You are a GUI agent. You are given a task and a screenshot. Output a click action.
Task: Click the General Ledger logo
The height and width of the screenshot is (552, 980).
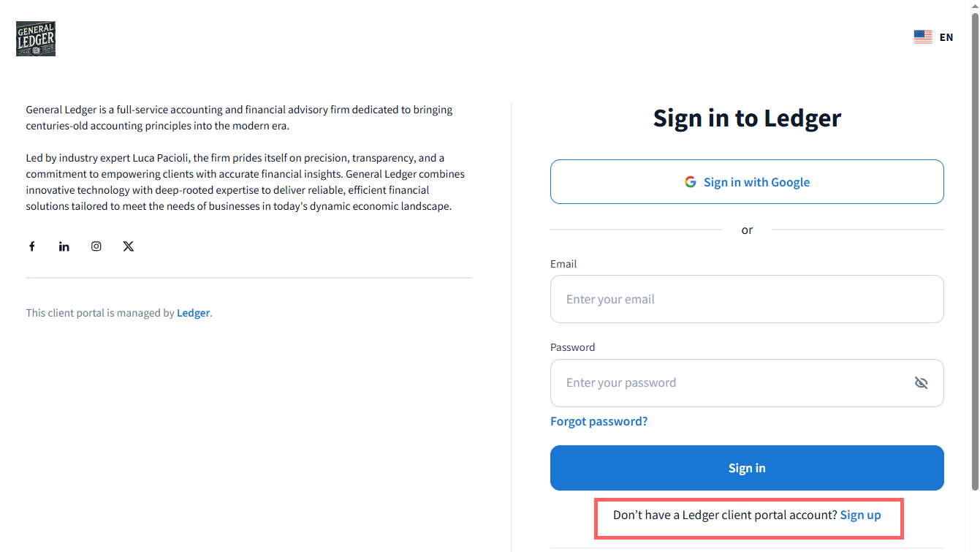[36, 39]
